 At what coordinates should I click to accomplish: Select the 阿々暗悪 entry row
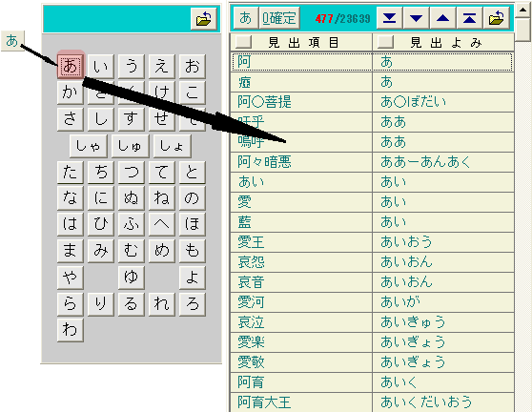coord(372,162)
